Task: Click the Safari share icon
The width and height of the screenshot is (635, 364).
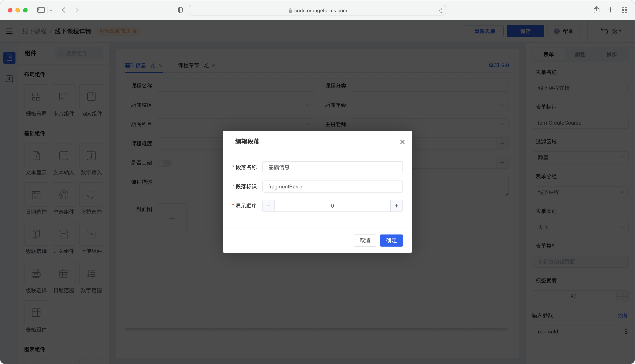Action: coord(596,10)
